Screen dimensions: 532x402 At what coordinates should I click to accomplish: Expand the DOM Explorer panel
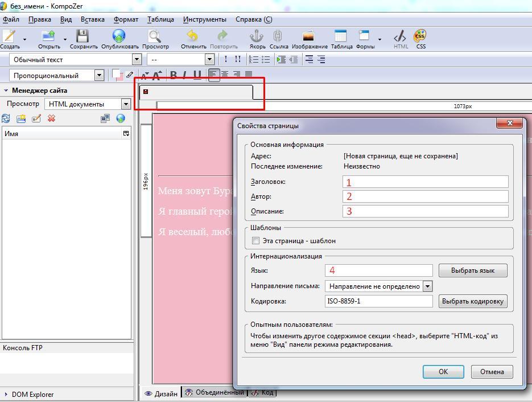(6, 395)
